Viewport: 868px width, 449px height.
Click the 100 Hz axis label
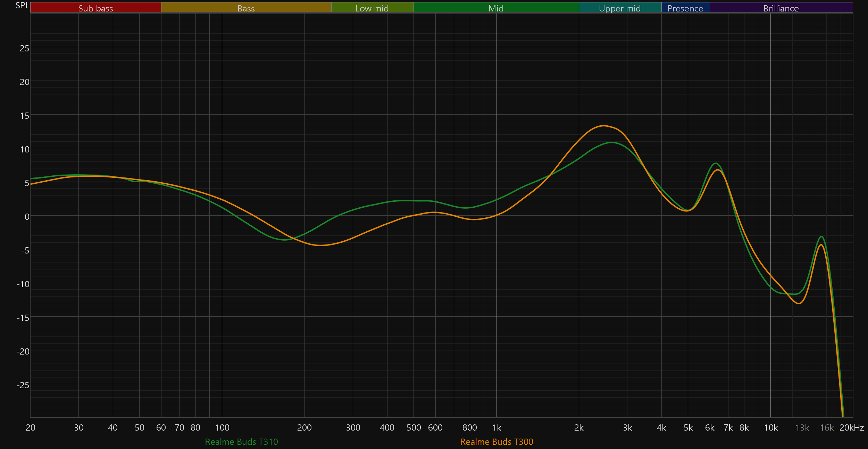[222, 427]
